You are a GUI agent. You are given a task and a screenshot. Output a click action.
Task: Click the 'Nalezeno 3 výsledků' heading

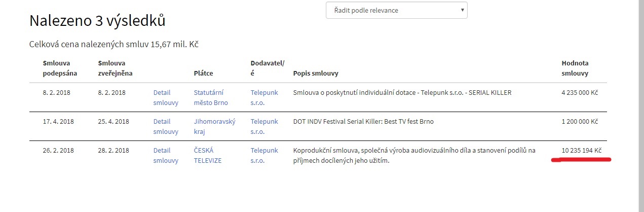[x=97, y=20]
